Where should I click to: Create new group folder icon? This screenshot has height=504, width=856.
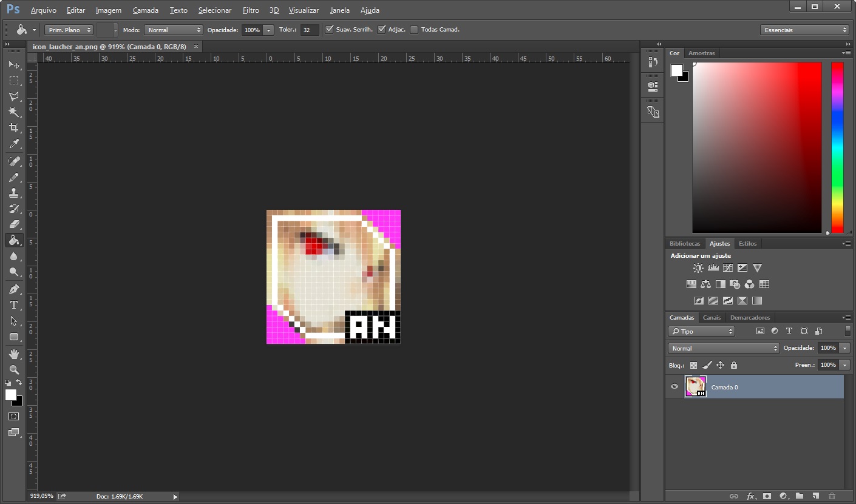(x=800, y=496)
